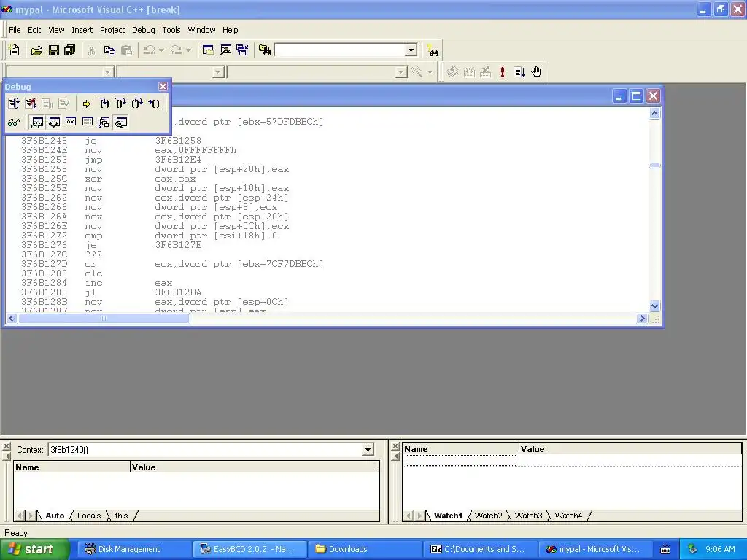Show the Output window icon

[x=225, y=50]
